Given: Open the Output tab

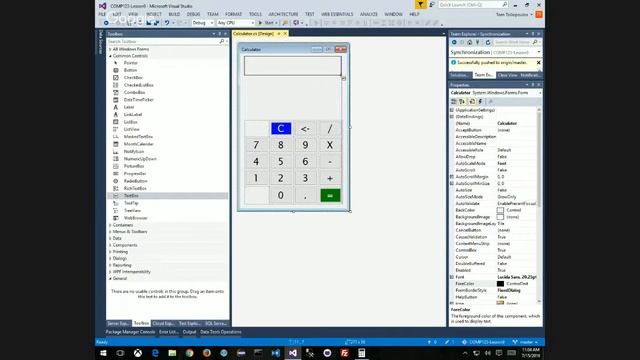Looking at the screenshot, I should pos(189,332).
